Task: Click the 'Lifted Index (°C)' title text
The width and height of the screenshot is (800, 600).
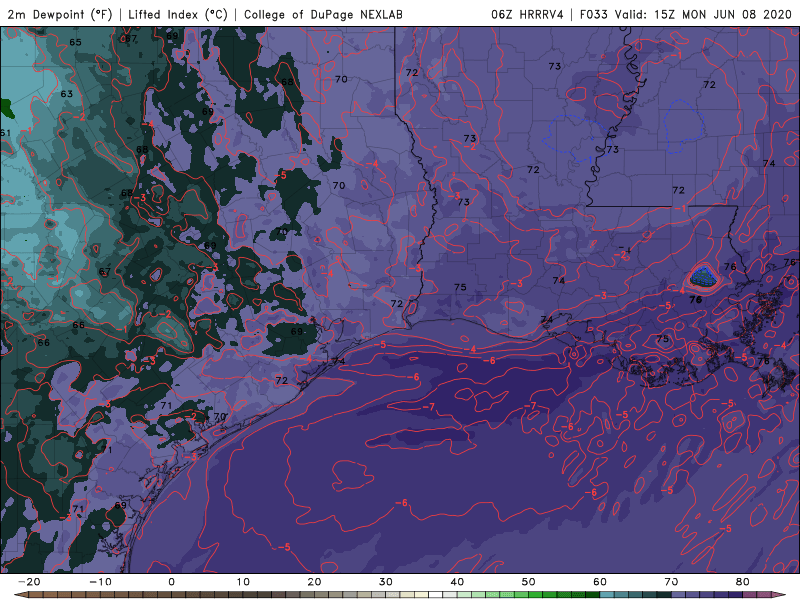Action: click(178, 15)
